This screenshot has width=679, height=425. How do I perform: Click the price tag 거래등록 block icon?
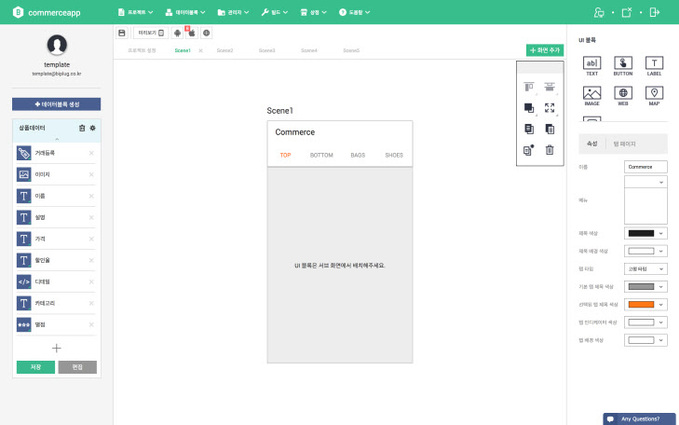click(x=24, y=153)
